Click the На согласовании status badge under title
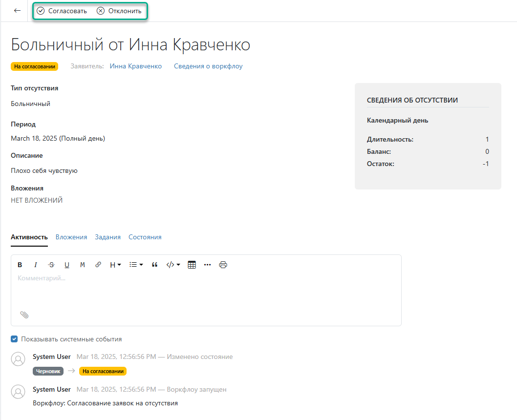517x420 pixels. click(x=35, y=66)
